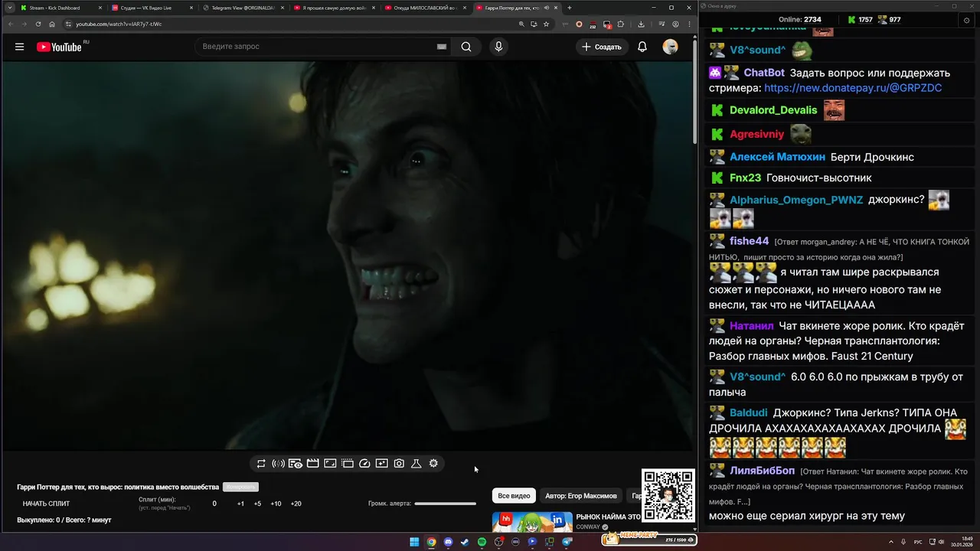Toggle the loop icon in player toolbar
Screen dimensions: 980x551
tap(261, 464)
